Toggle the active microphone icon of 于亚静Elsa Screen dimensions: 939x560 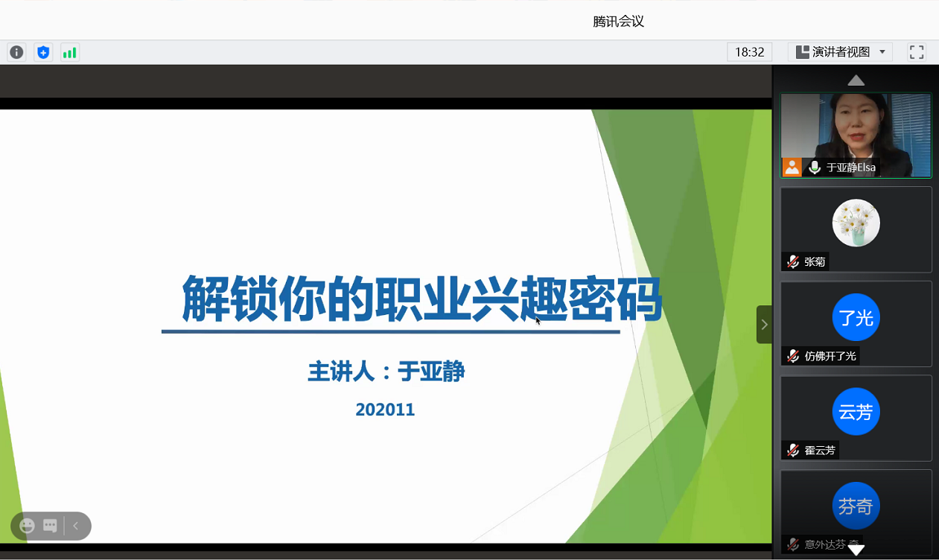coord(815,168)
